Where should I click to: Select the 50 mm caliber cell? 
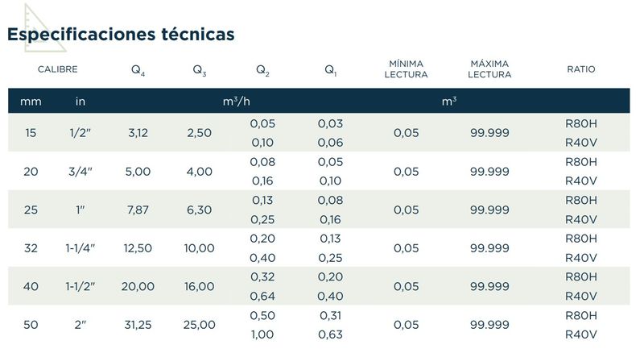pos(31,325)
